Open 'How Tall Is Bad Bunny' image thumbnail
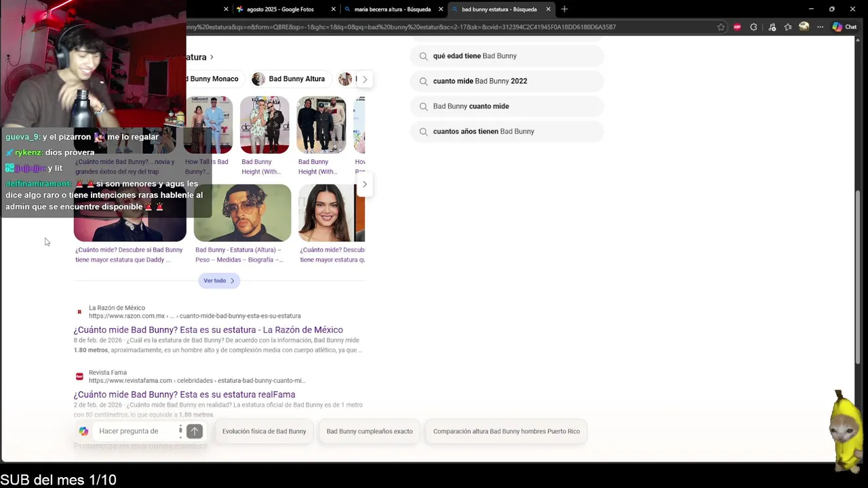868x488 pixels. [x=208, y=125]
